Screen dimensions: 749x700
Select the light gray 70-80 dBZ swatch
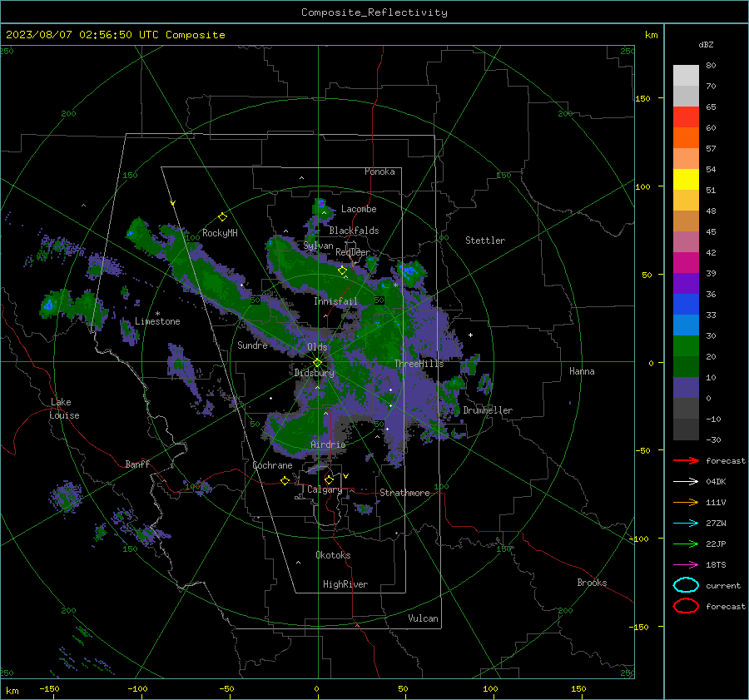coord(686,76)
